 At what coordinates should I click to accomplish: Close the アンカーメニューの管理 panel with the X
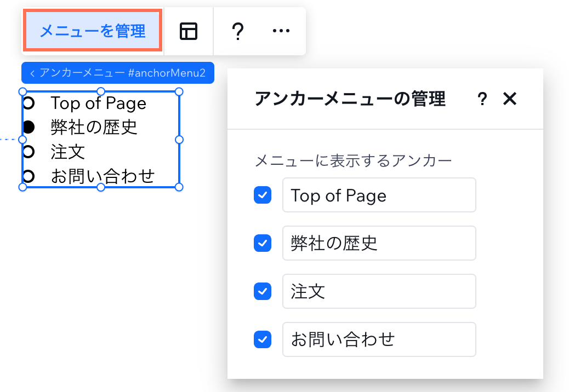coord(510,99)
